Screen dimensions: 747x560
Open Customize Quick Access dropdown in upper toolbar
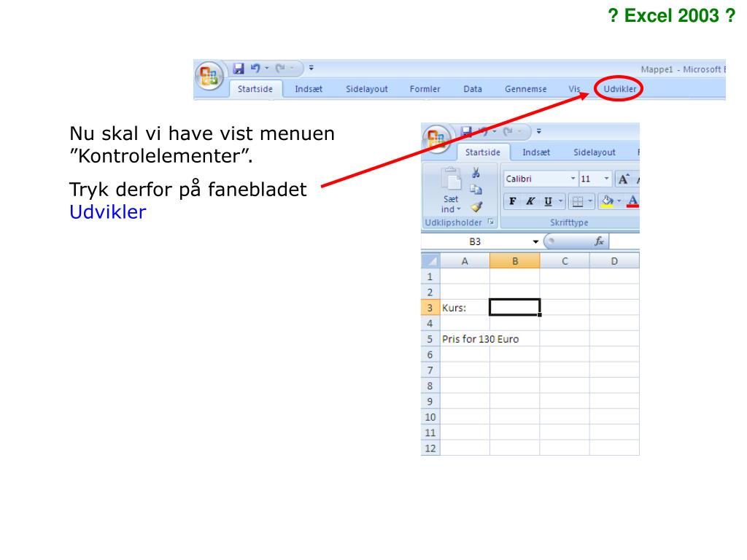(311, 68)
